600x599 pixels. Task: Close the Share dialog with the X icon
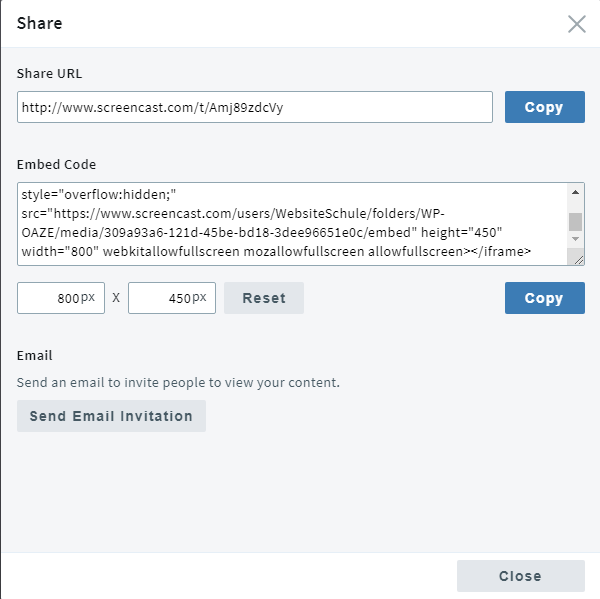tap(576, 24)
